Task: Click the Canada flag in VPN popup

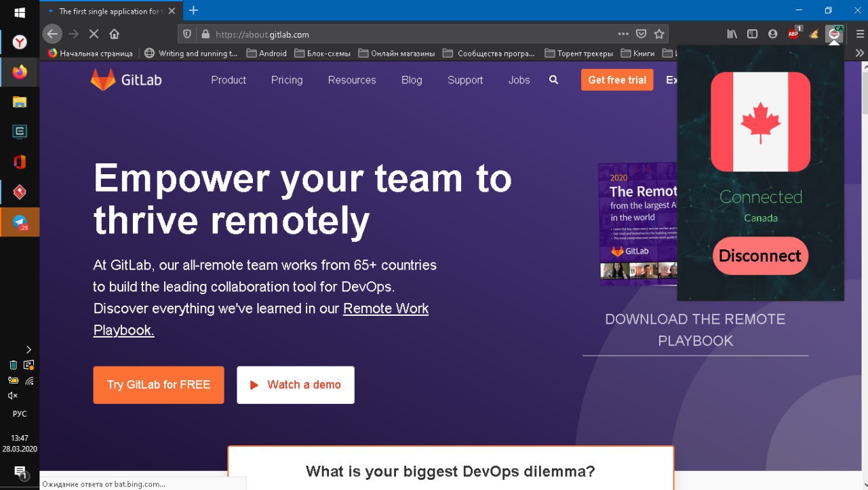Action: tap(760, 122)
